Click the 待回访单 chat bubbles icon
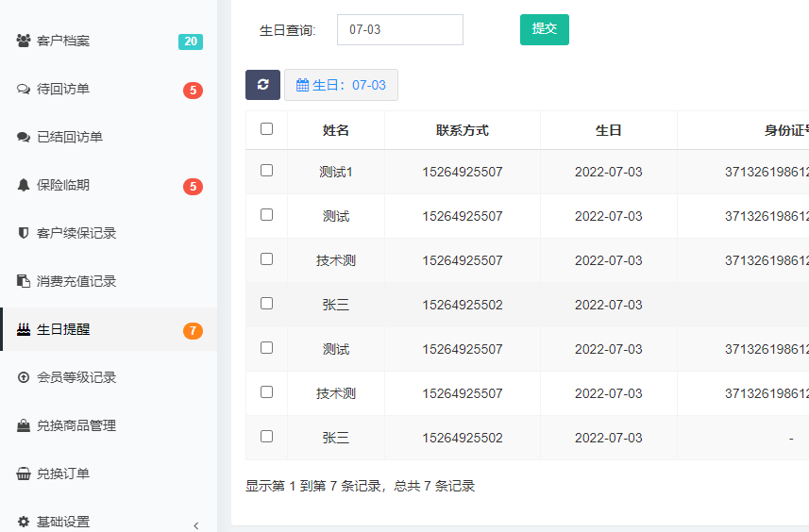 tap(24, 90)
